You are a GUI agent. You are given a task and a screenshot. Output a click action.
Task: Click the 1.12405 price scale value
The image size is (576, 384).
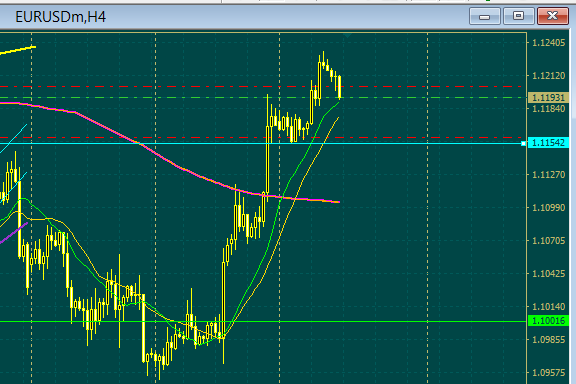pos(548,43)
